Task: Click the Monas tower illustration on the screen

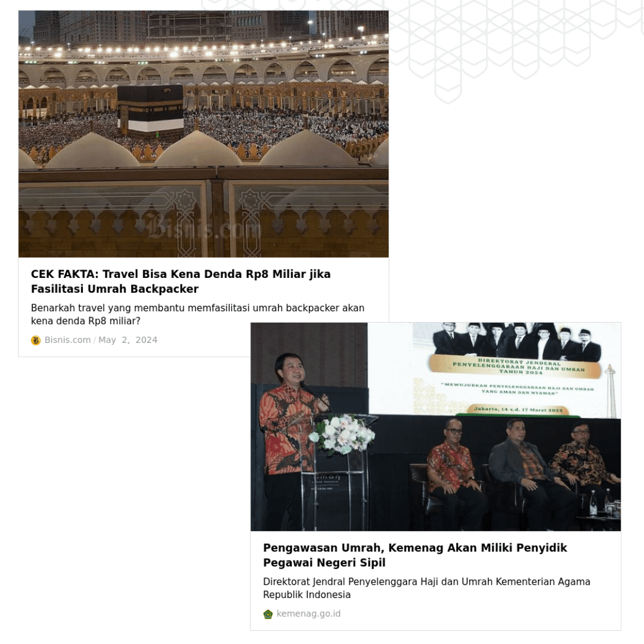Action: (x=611, y=390)
